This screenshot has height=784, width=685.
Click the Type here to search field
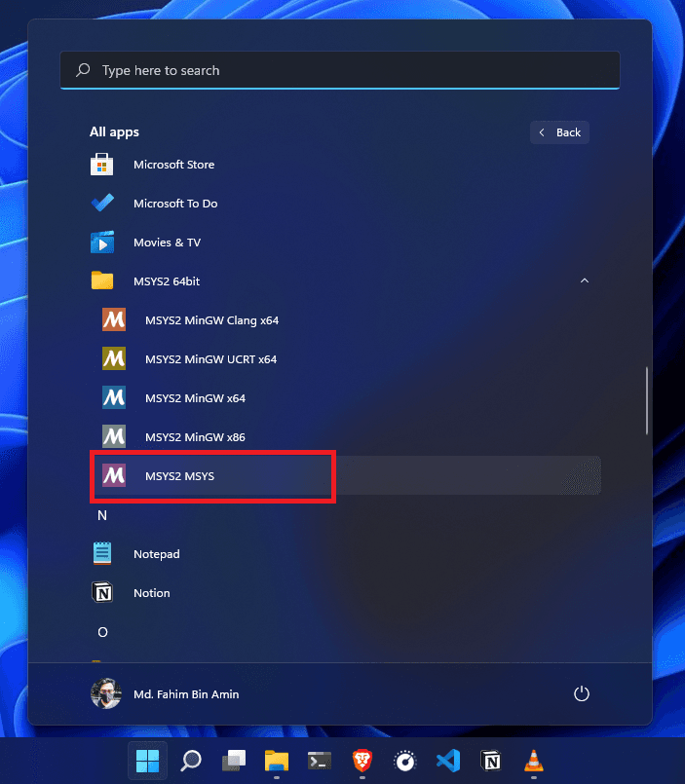[340, 70]
